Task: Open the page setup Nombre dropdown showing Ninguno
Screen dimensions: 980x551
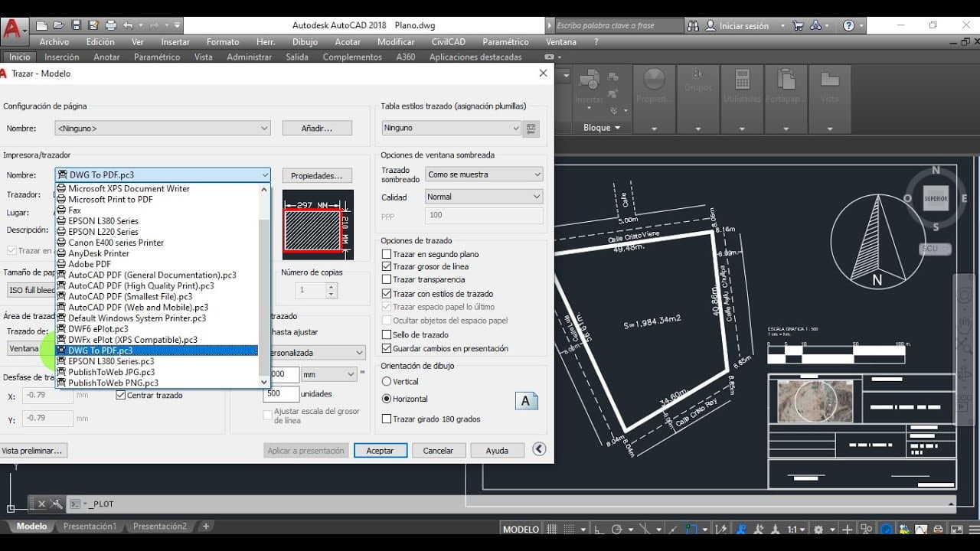Action: click(162, 129)
